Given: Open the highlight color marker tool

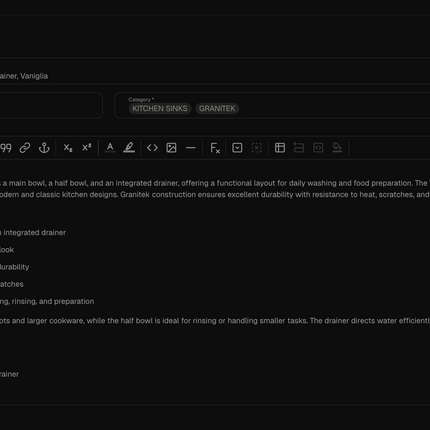Looking at the screenshot, I should (x=129, y=148).
